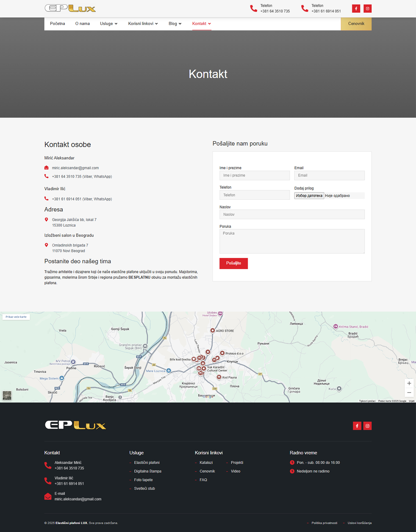The image size is (416, 532).
Task: Open Cenovnik footer link
Action: click(x=207, y=471)
